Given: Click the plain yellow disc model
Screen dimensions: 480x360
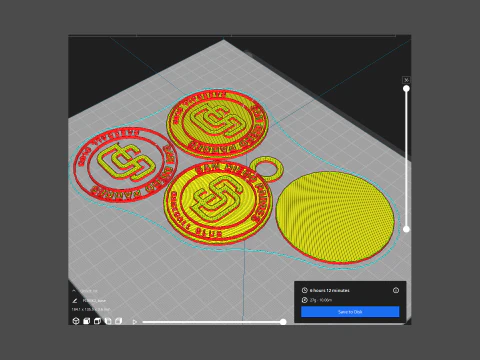Looking at the screenshot, I should click(x=335, y=217).
